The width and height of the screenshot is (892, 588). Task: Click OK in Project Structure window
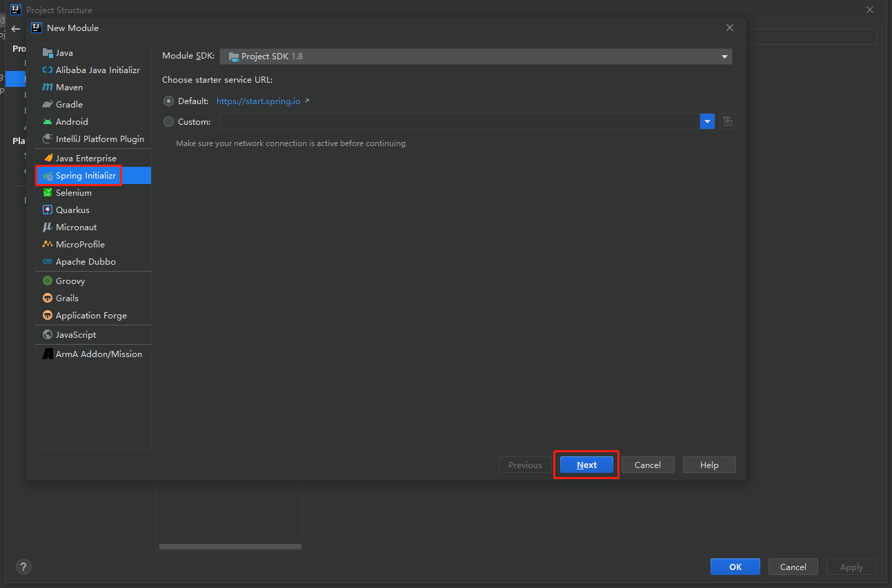click(x=735, y=567)
